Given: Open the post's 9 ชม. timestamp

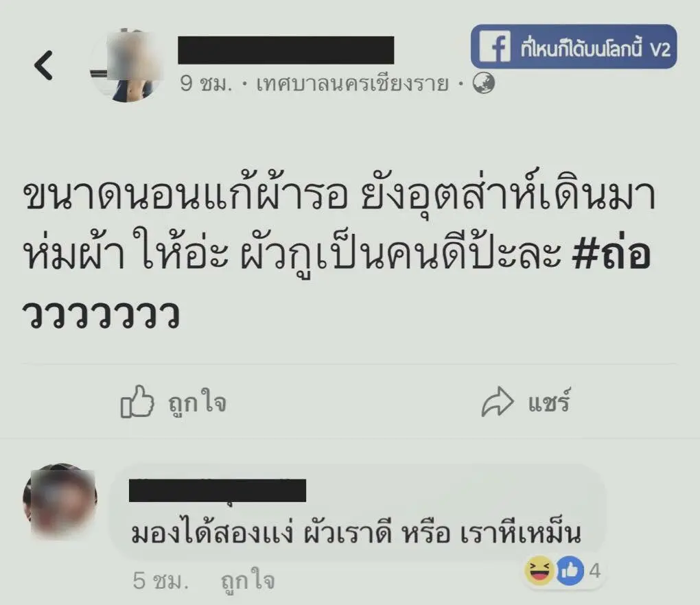Looking at the screenshot, I should (x=207, y=84).
